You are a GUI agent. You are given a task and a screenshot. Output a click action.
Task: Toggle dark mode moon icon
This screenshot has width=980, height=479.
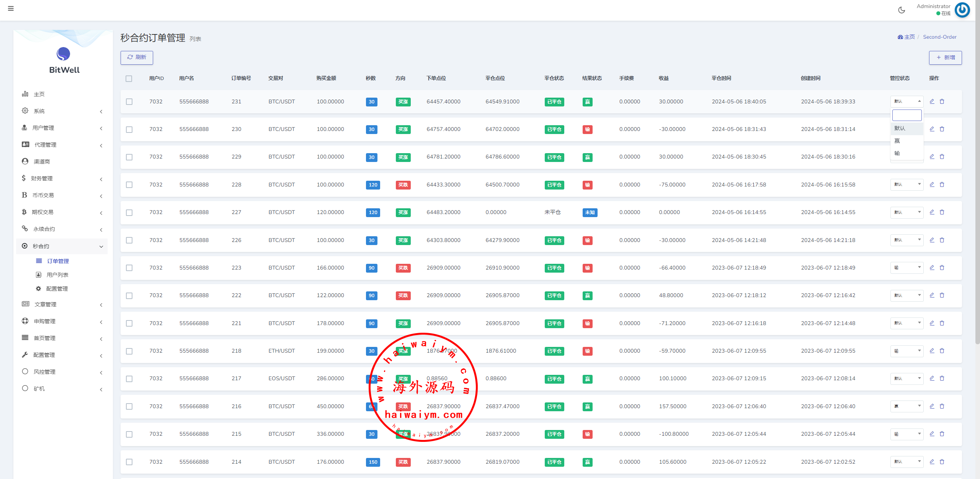tap(902, 10)
